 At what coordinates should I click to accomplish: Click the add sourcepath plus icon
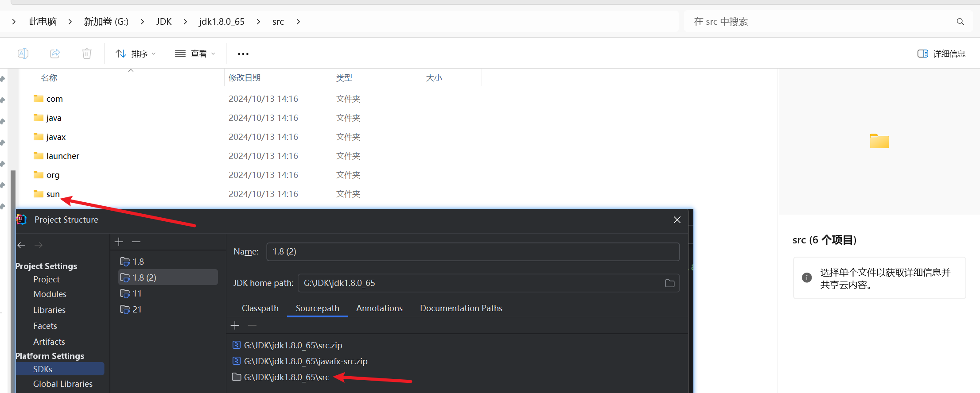[x=235, y=326]
